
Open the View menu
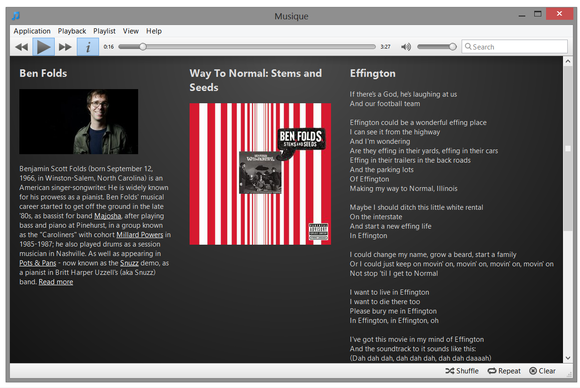pos(131,31)
